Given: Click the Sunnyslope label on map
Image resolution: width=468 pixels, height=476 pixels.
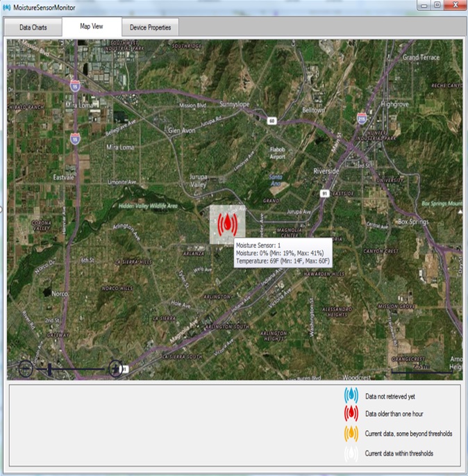Looking at the screenshot, I should (234, 104).
